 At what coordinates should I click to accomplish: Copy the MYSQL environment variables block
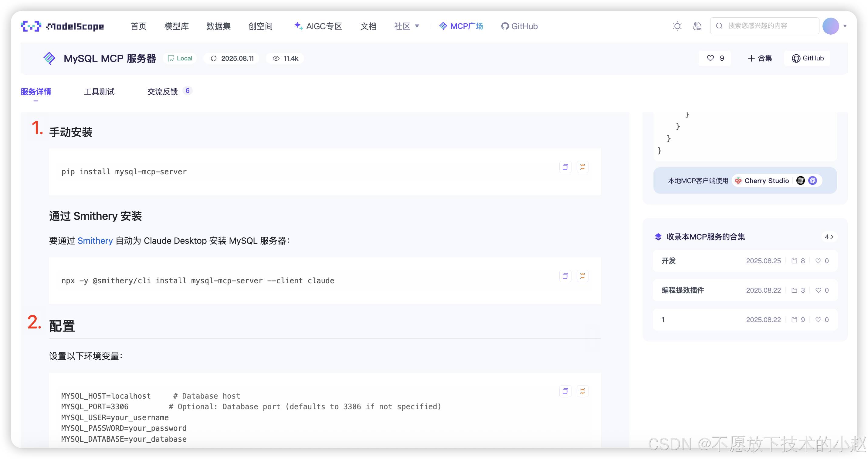[x=565, y=391]
